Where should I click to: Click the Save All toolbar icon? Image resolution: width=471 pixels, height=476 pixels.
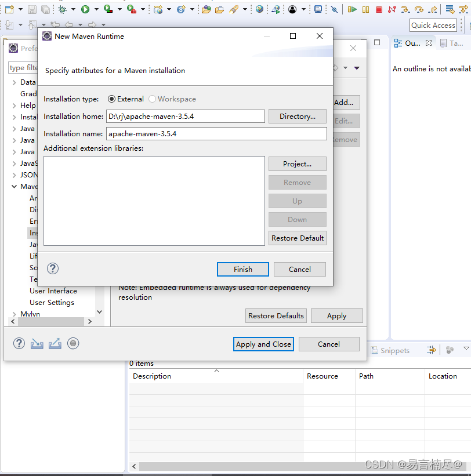coord(46,10)
